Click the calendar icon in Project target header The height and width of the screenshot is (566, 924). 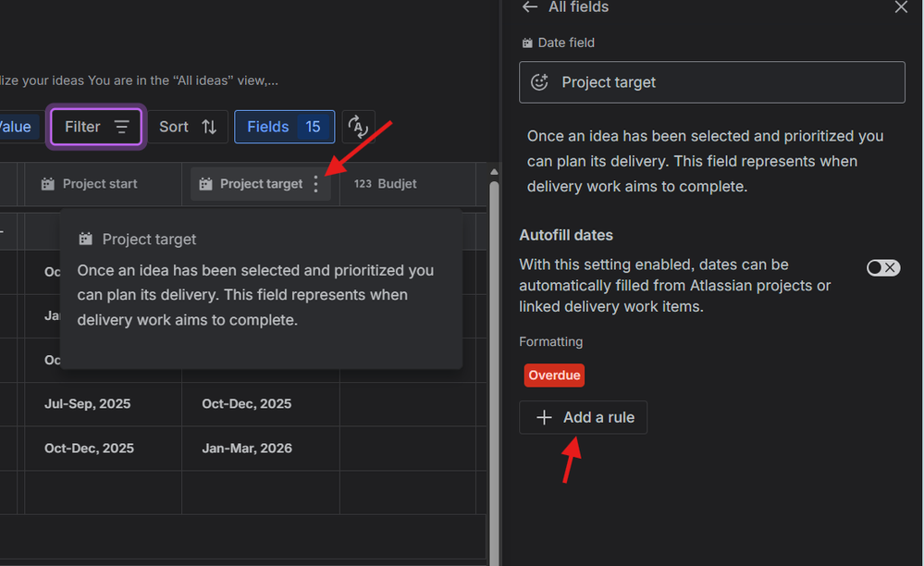[x=205, y=184]
